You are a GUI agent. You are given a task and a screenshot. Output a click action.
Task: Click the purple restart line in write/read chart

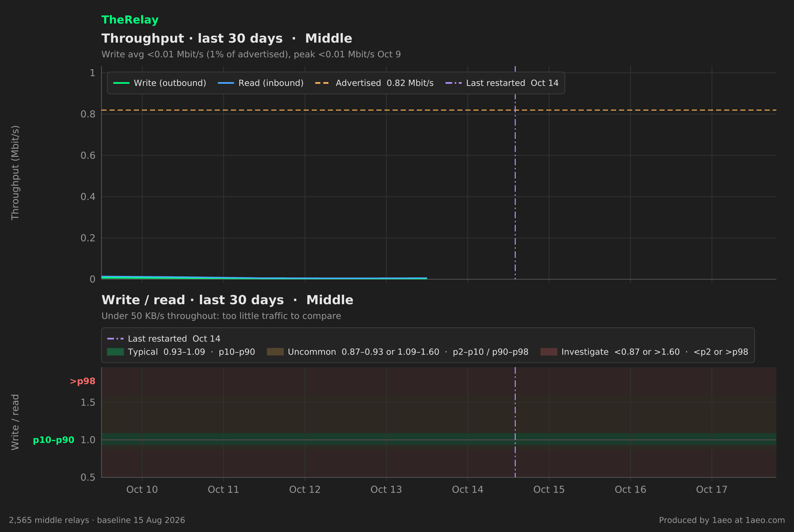point(515,422)
